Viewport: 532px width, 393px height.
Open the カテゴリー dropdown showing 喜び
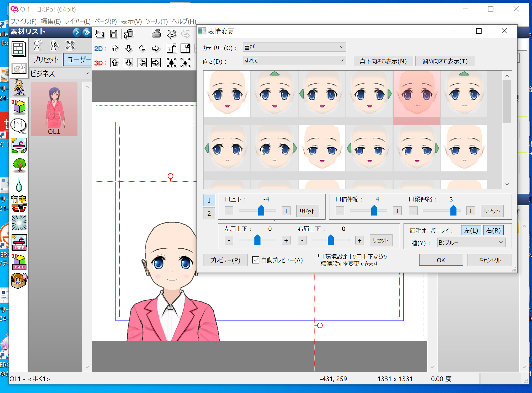(x=294, y=47)
